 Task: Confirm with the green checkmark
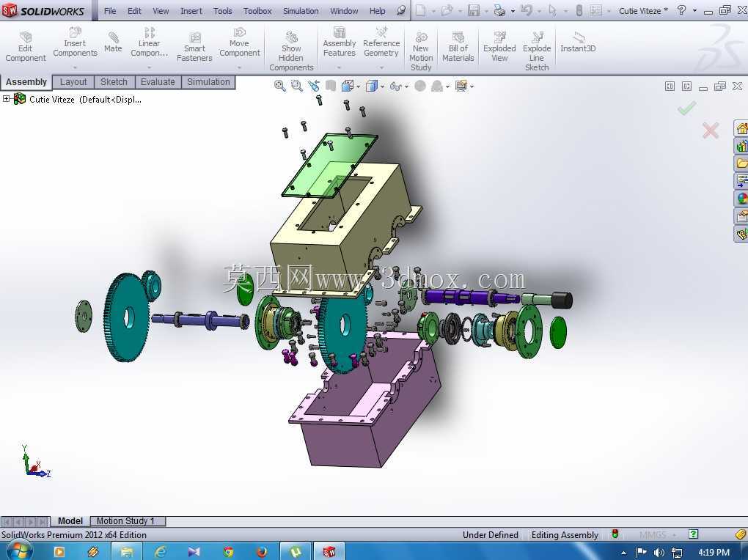point(687,108)
